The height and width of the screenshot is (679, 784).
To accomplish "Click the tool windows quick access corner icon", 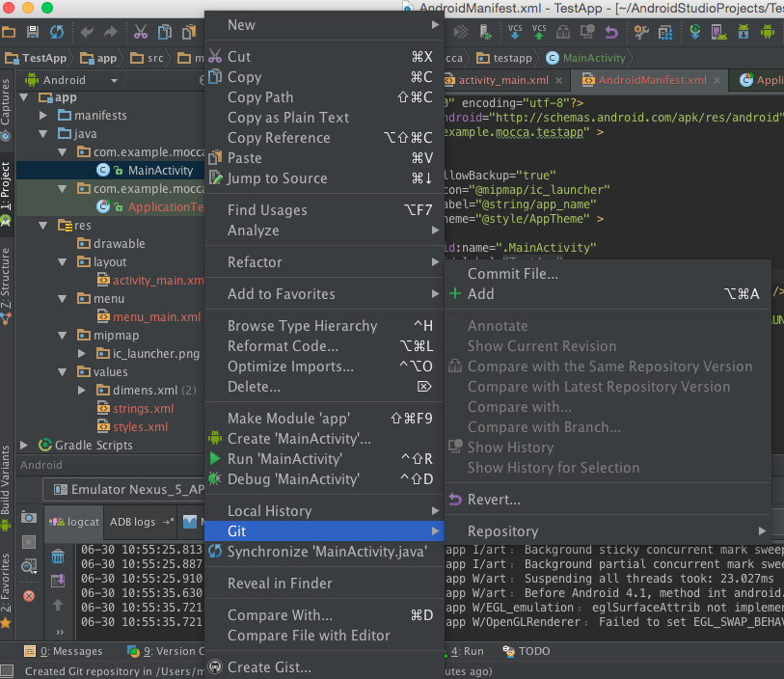I will pyautogui.click(x=7, y=671).
